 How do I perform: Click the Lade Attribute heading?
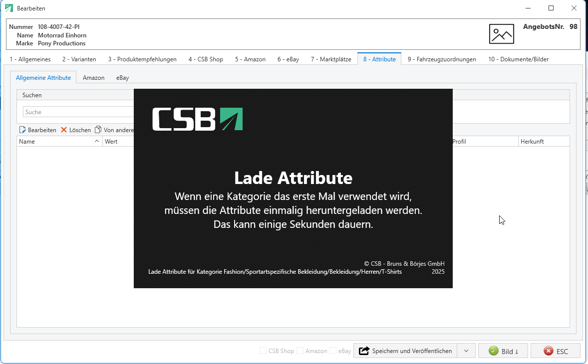pyautogui.click(x=293, y=178)
